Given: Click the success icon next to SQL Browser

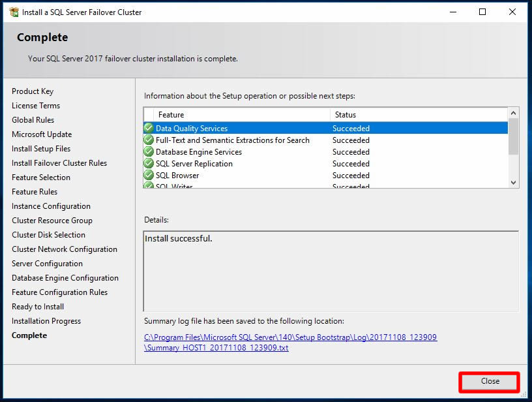Looking at the screenshot, I should click(149, 176).
